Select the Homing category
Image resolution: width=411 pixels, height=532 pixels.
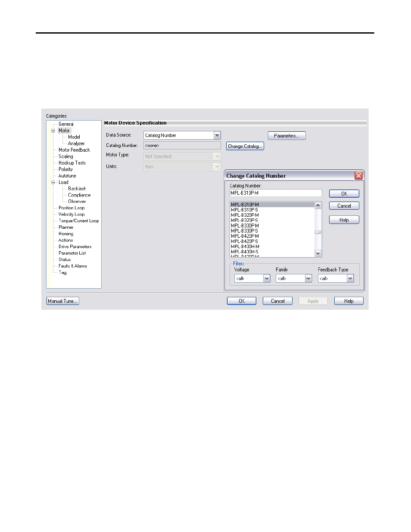click(x=66, y=233)
